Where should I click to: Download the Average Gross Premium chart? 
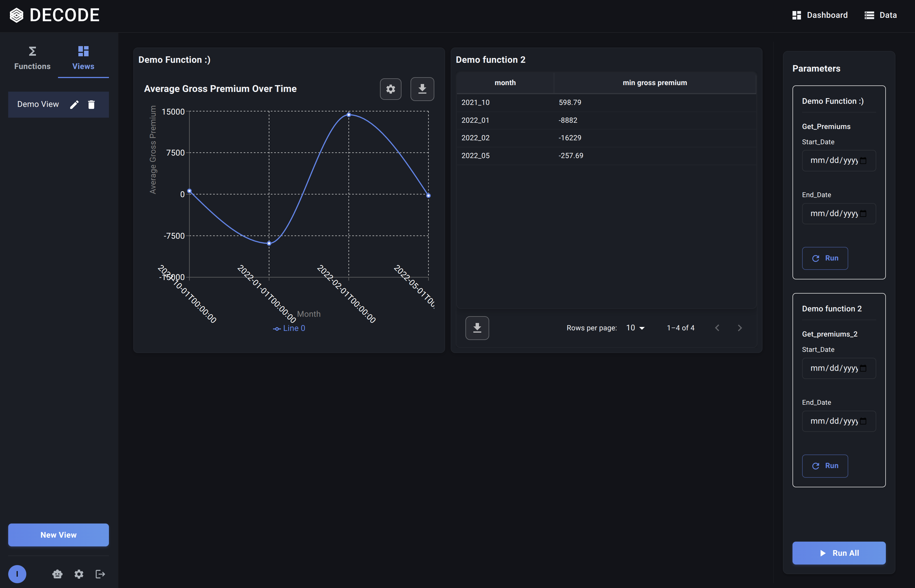pos(422,89)
